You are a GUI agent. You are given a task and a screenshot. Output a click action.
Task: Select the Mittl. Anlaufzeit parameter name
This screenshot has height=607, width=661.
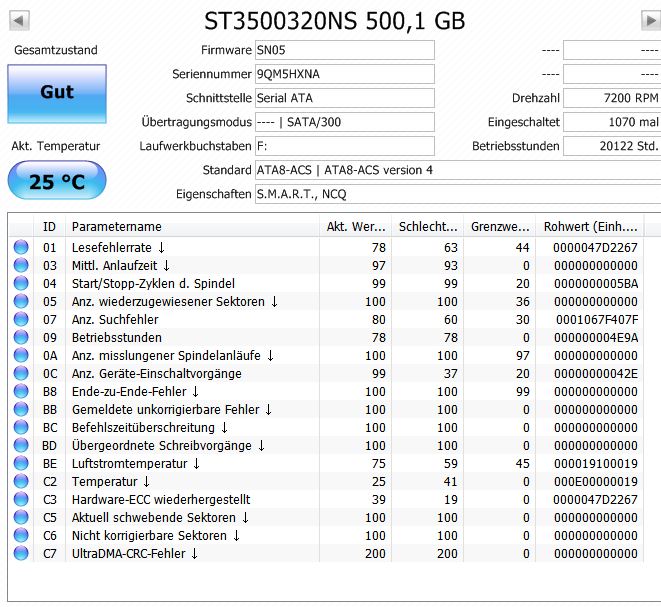pos(121,266)
